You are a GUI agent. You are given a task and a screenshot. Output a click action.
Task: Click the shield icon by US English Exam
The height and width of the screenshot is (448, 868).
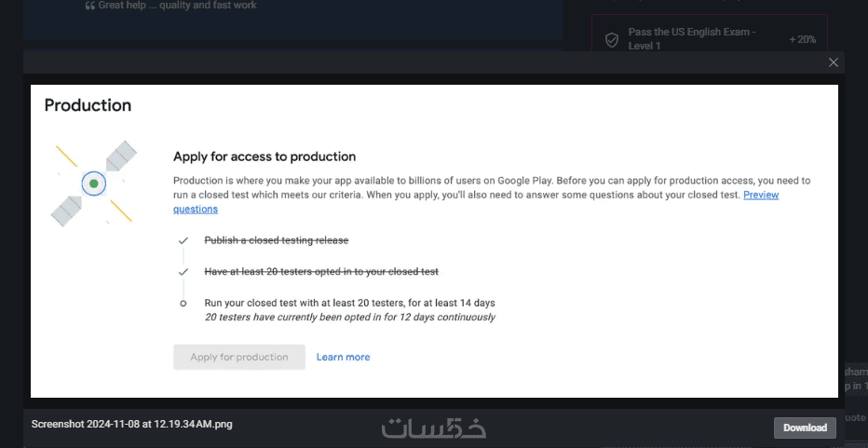[x=612, y=40]
